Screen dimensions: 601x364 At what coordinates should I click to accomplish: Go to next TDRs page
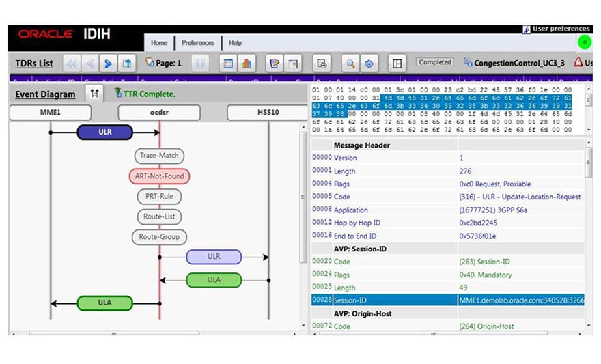coord(109,64)
